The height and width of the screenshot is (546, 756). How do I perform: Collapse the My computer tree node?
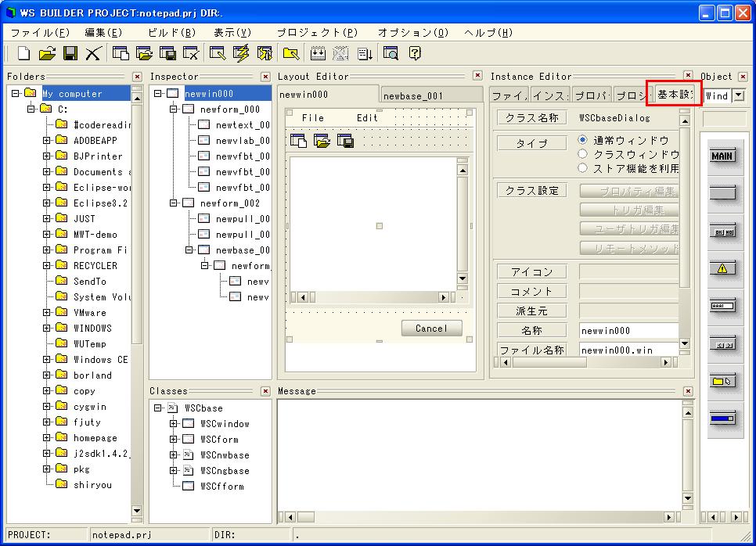(x=16, y=93)
